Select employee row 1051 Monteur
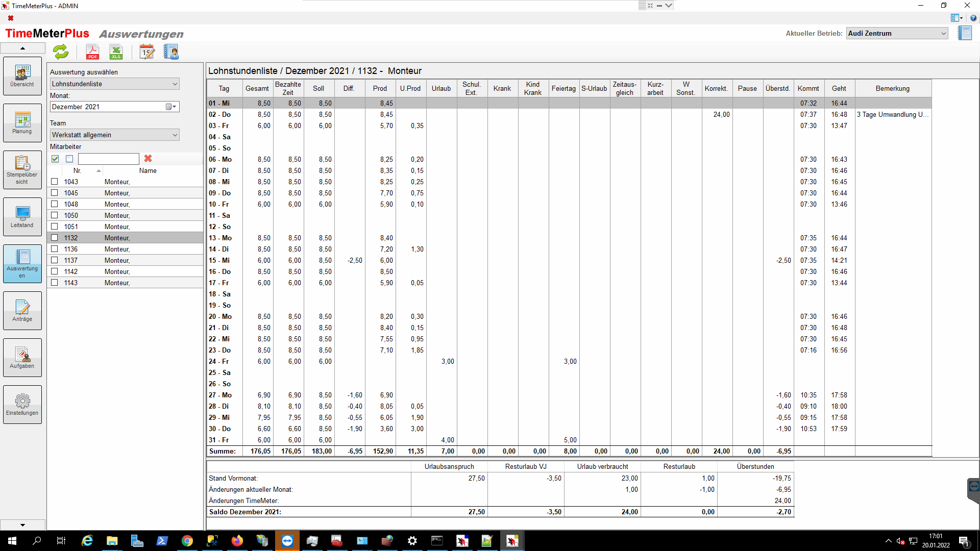The image size is (980, 551). point(125,227)
